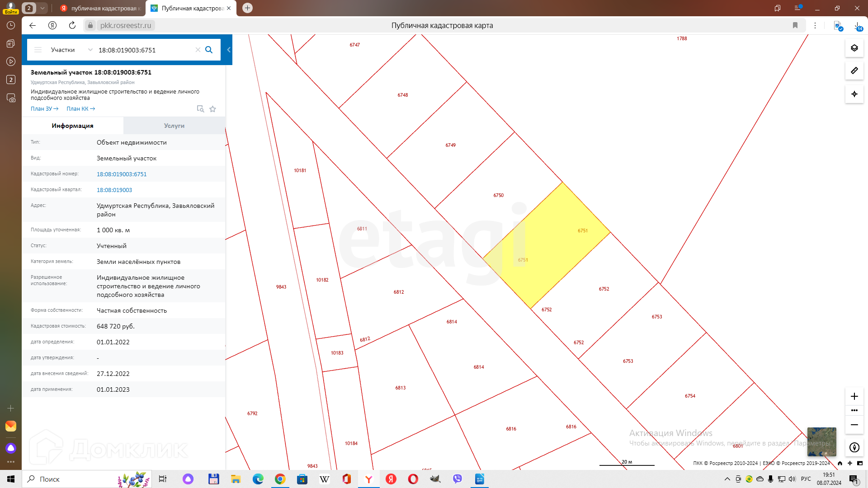Image resolution: width=868 pixels, height=488 pixels.
Task: Clear the cadastral number search field
Action: coord(198,50)
